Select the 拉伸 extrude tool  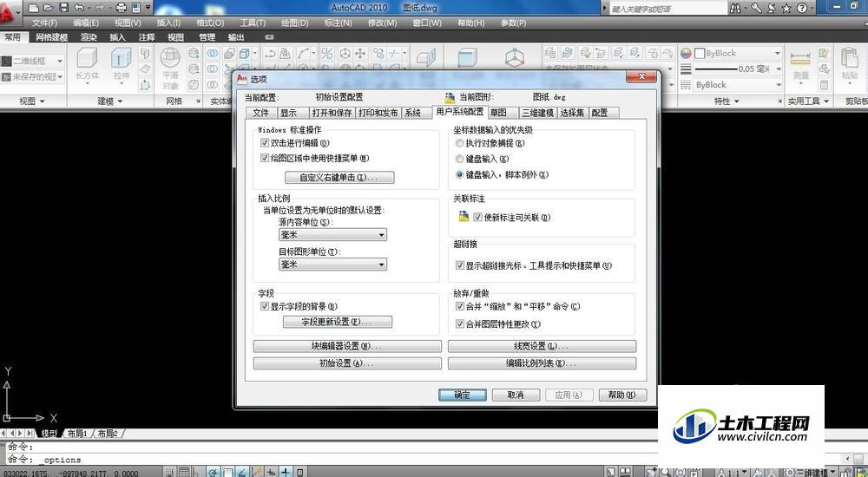pos(122,66)
